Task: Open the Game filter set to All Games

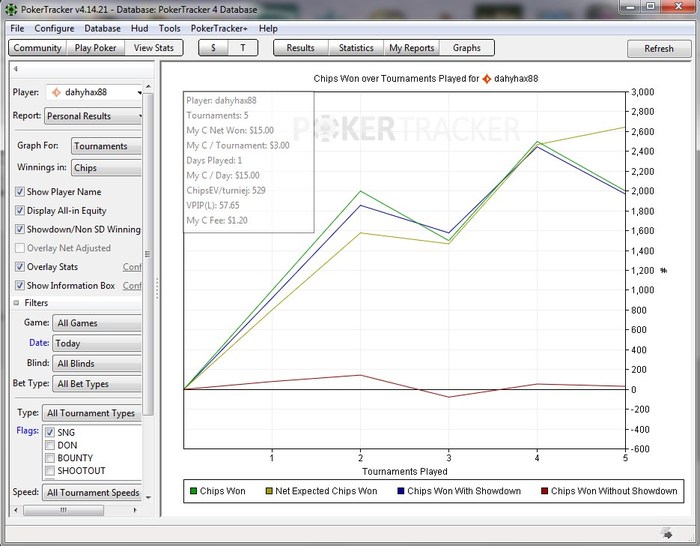Action: click(97, 323)
